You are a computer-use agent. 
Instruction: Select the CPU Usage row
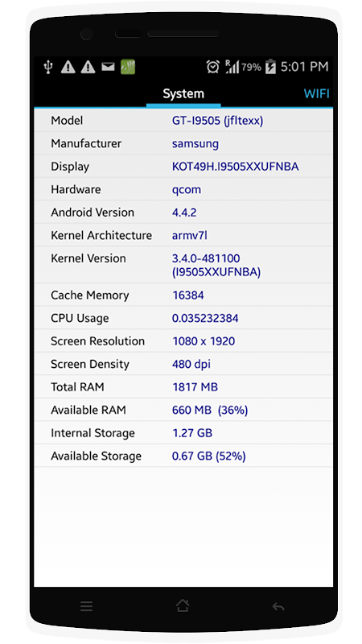point(183,318)
